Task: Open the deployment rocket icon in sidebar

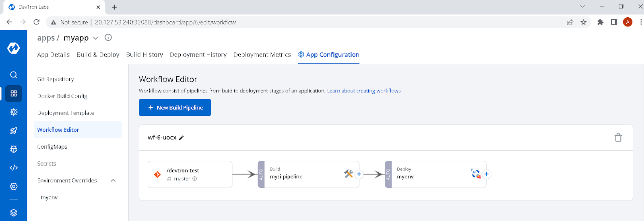Action: (x=14, y=131)
